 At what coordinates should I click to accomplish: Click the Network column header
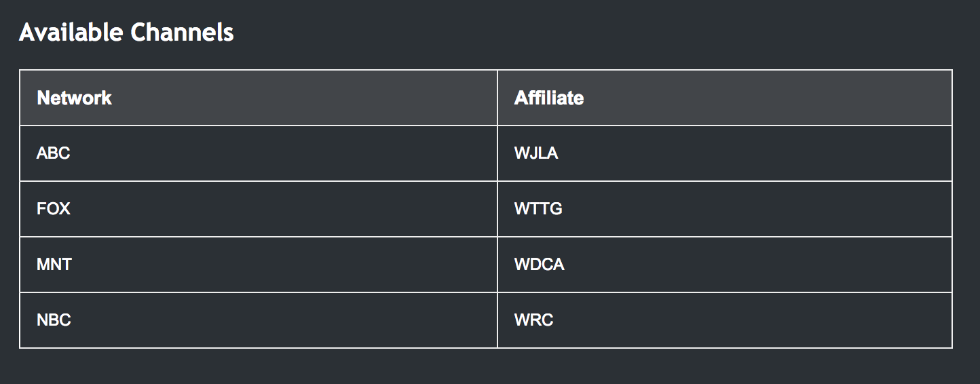(74, 98)
